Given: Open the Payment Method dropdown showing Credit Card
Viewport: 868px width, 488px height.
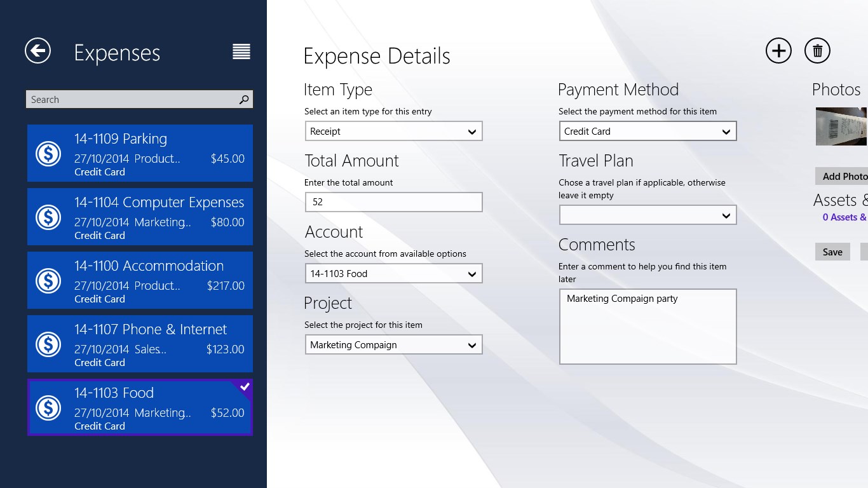Looking at the screenshot, I should pos(648,132).
